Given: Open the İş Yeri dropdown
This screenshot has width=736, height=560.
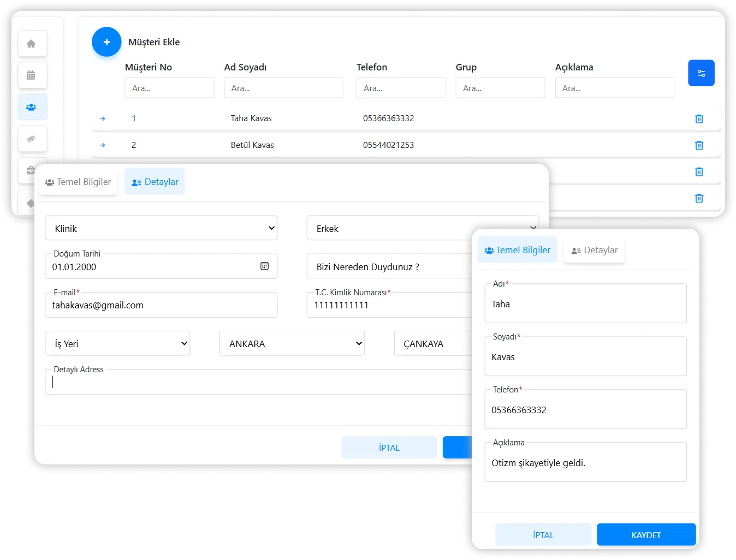Looking at the screenshot, I should (x=117, y=344).
